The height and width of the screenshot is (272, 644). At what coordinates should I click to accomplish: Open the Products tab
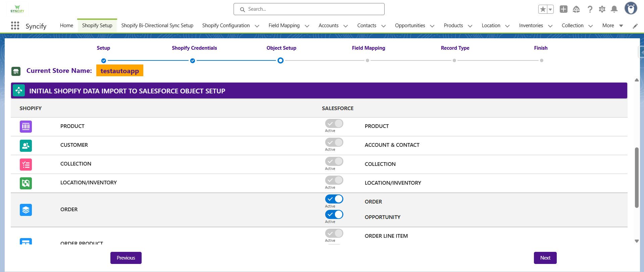point(453,26)
